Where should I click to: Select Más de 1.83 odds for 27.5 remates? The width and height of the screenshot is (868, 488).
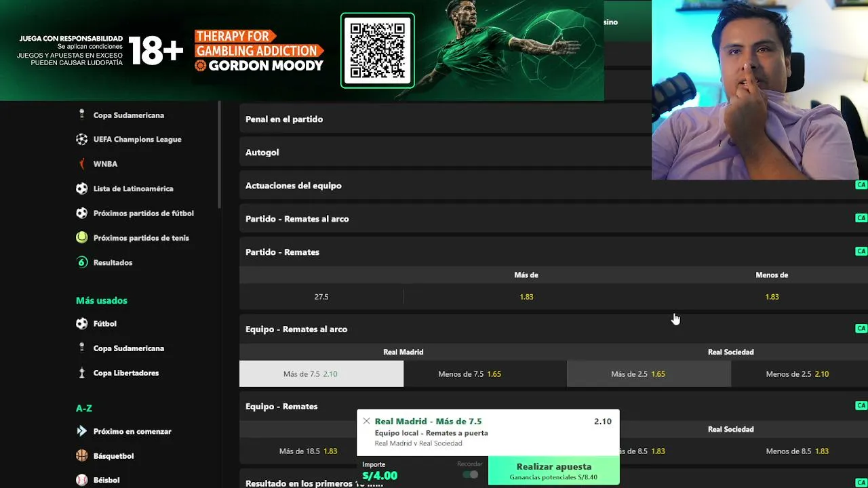click(526, 297)
